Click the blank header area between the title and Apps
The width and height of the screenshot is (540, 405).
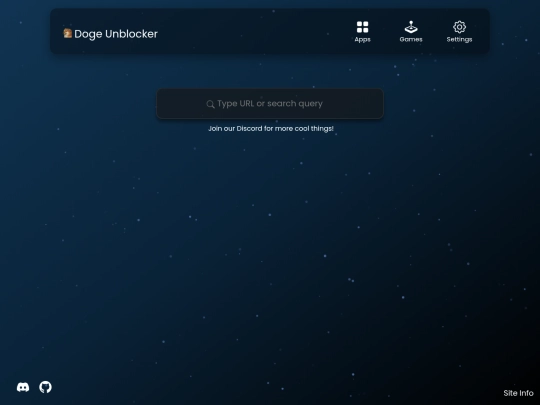pos(255,31)
